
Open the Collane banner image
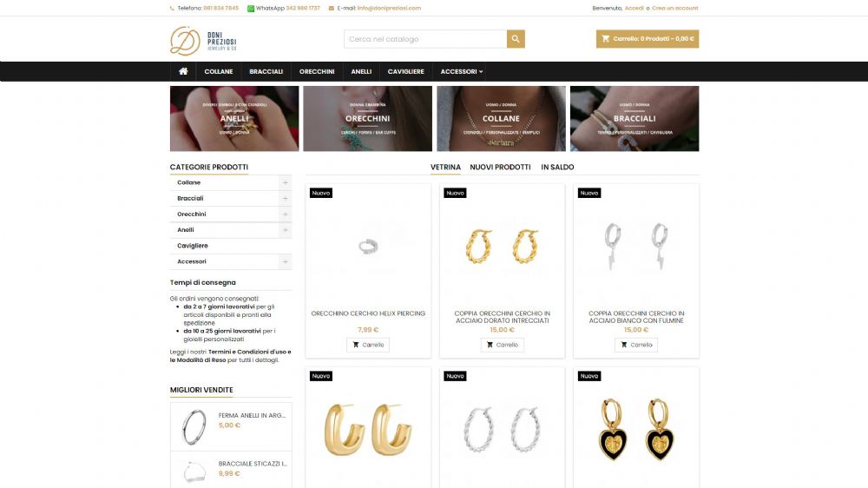[501, 119]
